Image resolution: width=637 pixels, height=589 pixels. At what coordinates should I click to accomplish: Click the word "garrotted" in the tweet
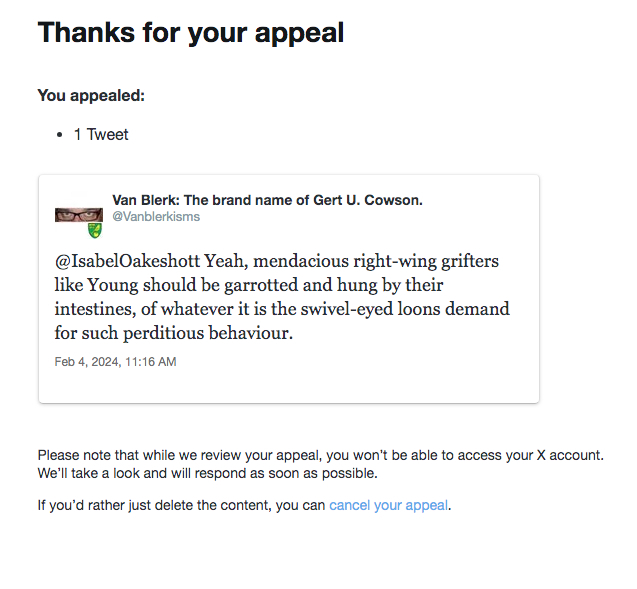[x=257, y=285]
